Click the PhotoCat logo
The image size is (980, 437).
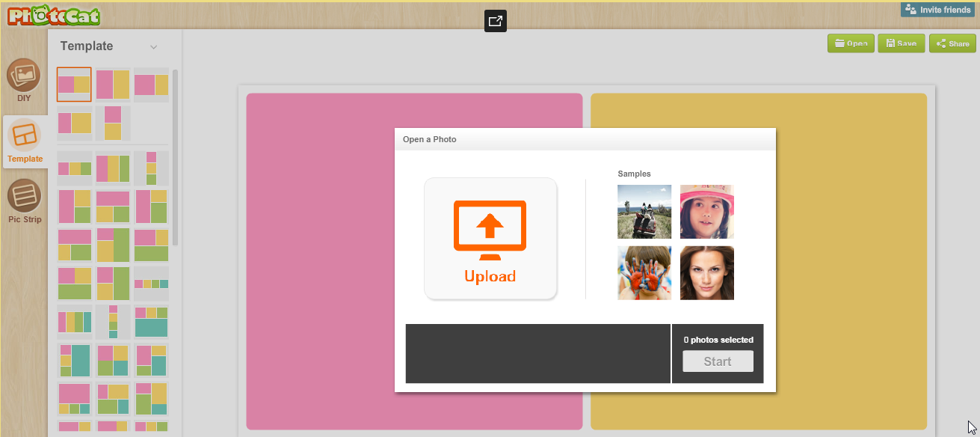point(55,15)
